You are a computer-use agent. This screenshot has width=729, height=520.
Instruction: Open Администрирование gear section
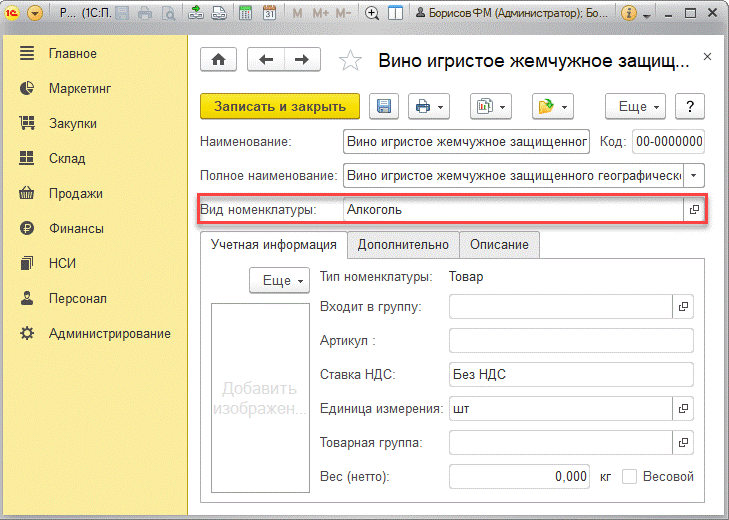click(x=28, y=333)
